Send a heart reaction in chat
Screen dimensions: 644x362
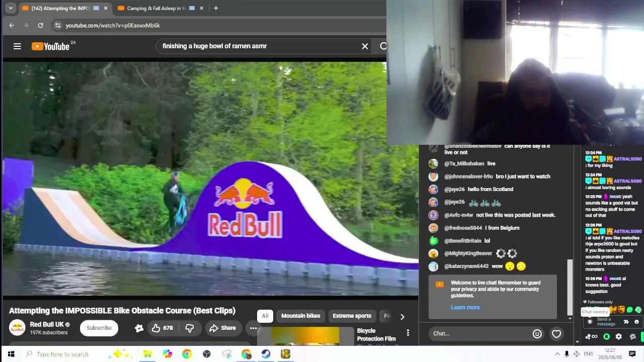(x=556, y=333)
